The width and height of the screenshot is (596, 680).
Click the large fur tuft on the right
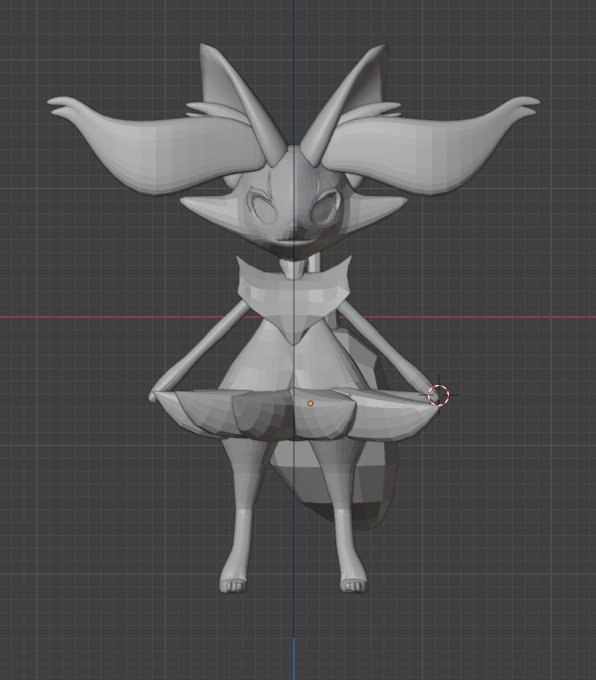click(434, 145)
